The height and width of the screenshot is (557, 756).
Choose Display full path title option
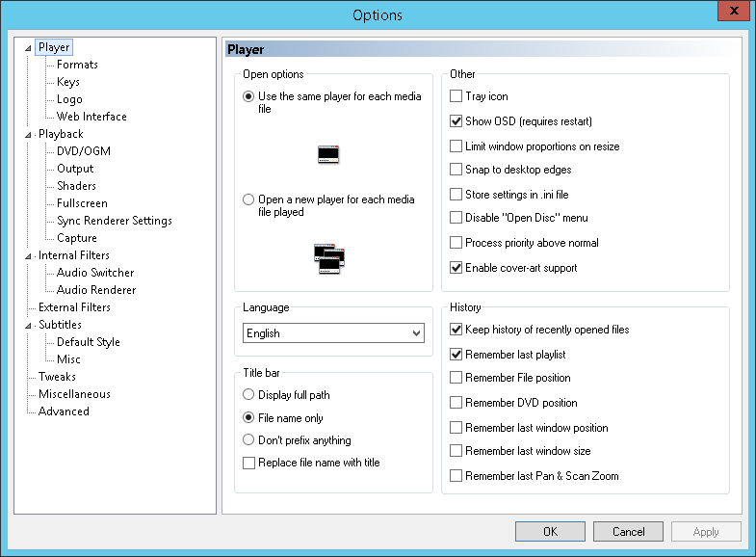pos(249,395)
